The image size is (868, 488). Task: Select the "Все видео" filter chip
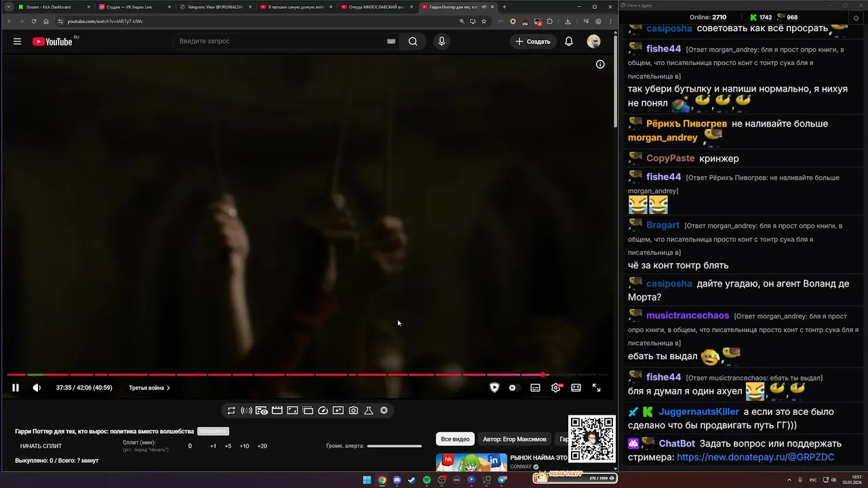[455, 439]
